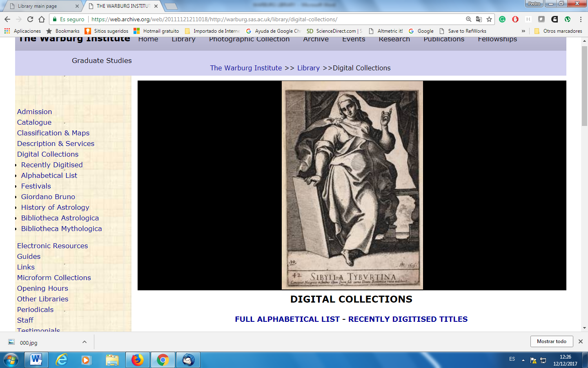Go back to the previous page
Image resolution: width=588 pixels, height=368 pixels.
(7, 19)
